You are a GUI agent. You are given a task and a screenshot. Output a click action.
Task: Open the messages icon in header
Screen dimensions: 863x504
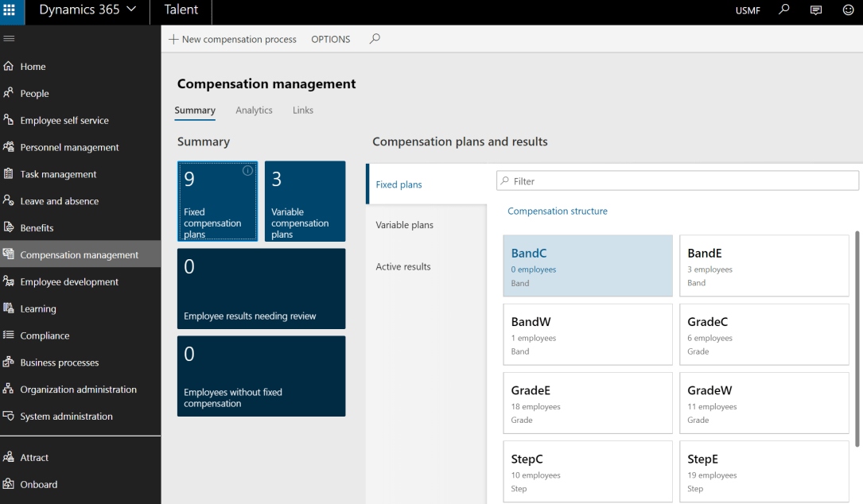[816, 10]
